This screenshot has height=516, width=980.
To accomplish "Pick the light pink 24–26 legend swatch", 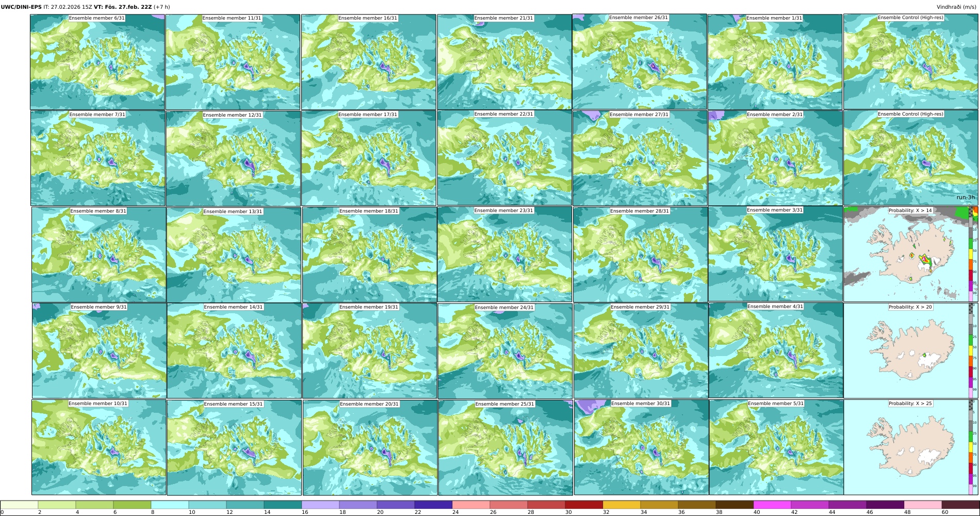I will pos(471,505).
